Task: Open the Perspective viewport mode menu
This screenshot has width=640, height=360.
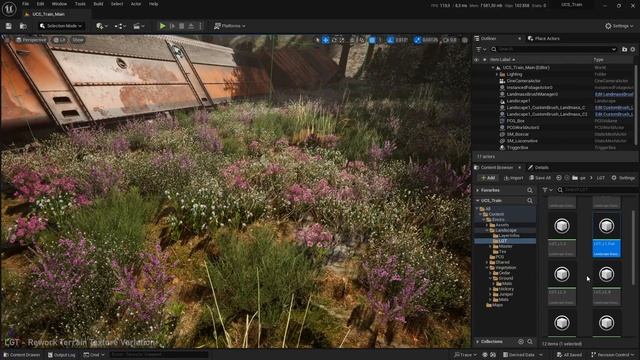Action: (31, 40)
